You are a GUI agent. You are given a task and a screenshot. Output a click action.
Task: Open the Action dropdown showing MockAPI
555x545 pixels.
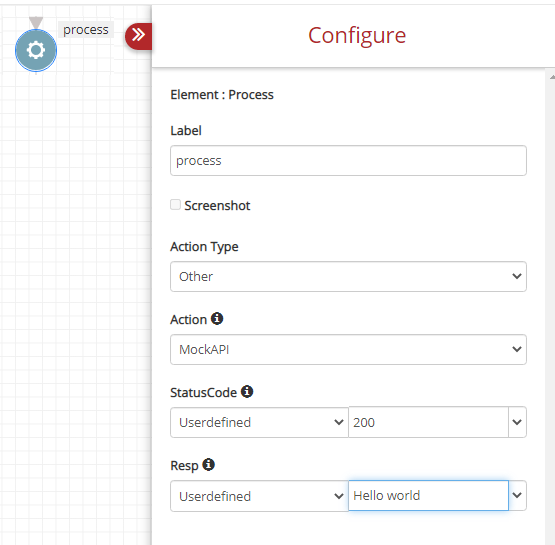click(348, 349)
